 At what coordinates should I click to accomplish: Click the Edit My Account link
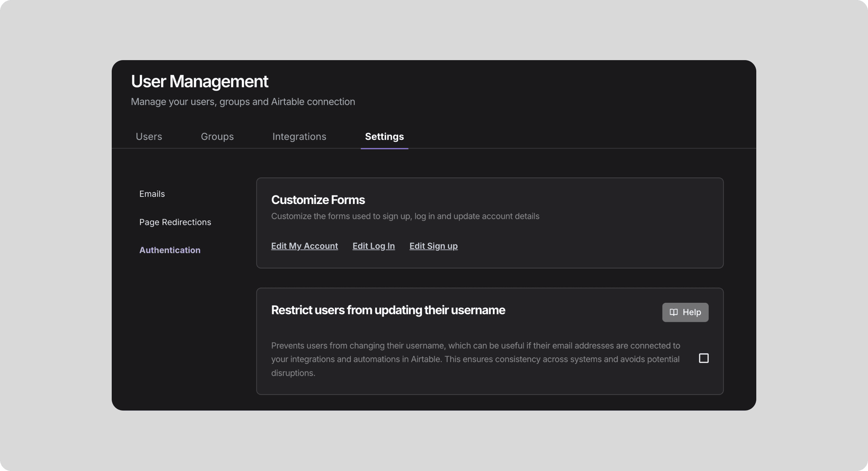[x=304, y=246]
